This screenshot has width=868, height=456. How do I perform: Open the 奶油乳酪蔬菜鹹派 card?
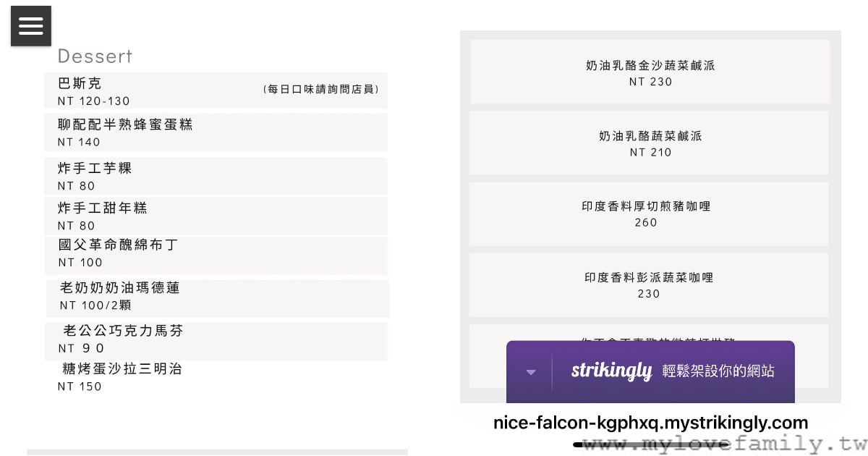click(649, 143)
